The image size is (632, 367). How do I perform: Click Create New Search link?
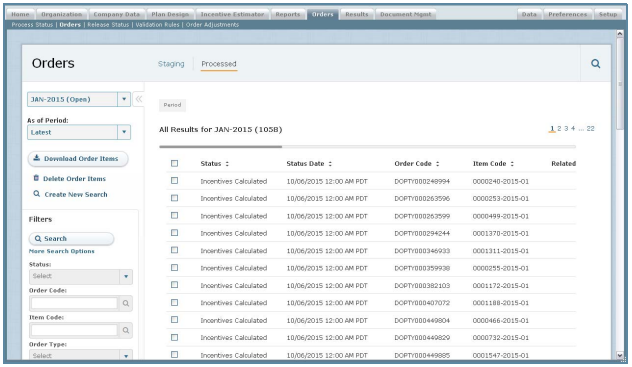[71, 194]
